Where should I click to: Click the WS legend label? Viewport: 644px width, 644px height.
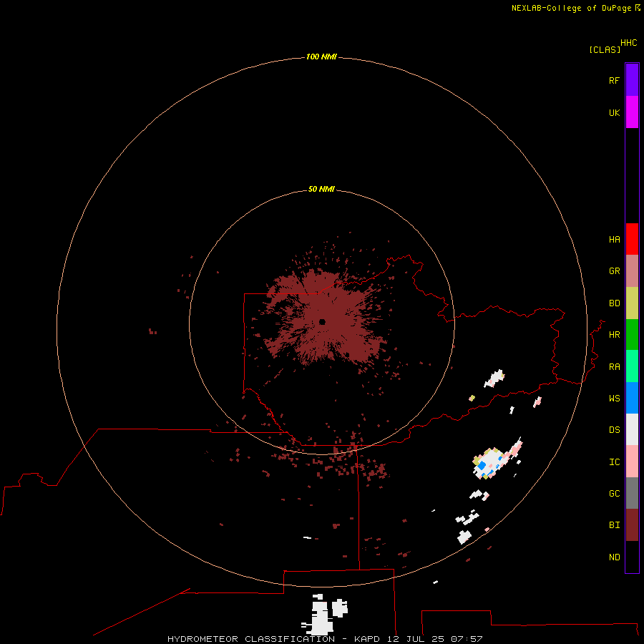(x=614, y=399)
